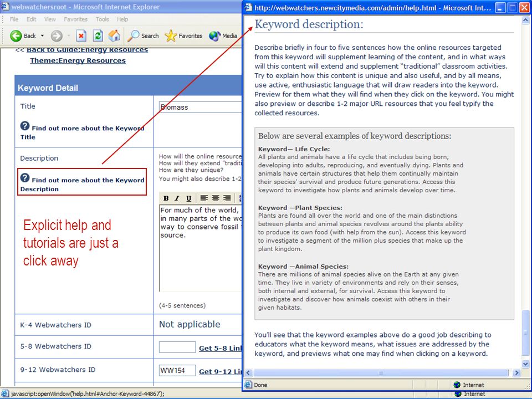Click the IE icon in webwatchersroot title bar
Image resolution: width=532 pixels, height=399 pixels.
click(5, 7)
